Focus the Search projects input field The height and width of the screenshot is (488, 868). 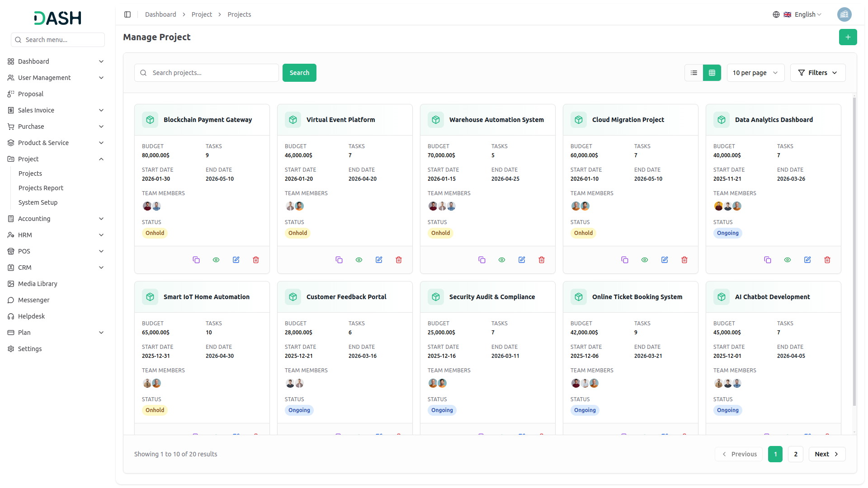click(212, 73)
